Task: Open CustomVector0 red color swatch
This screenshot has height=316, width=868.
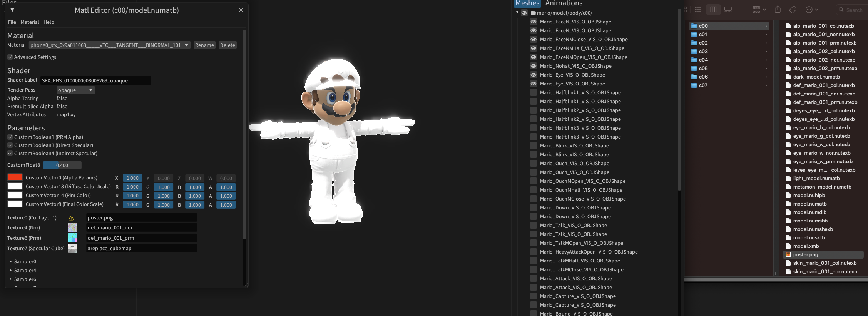Action: (15, 177)
